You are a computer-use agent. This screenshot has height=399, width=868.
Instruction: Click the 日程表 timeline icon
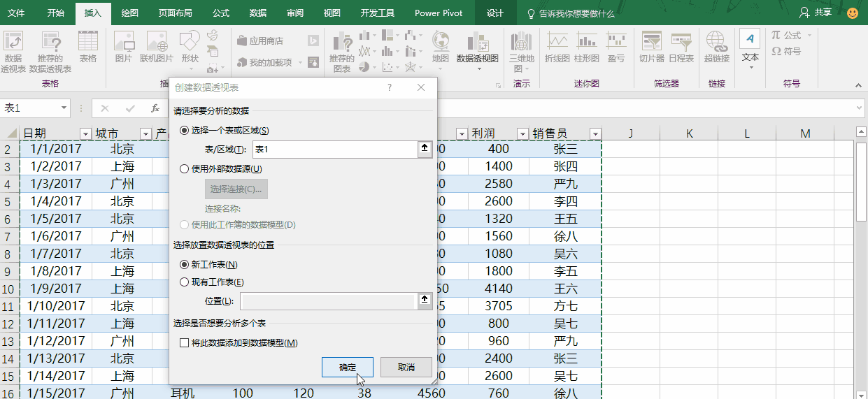681,48
